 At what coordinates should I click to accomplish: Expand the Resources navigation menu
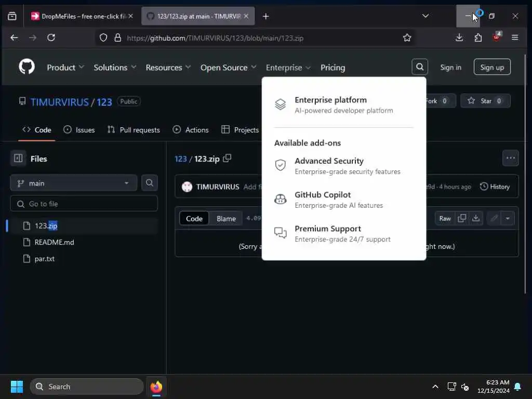(x=168, y=68)
